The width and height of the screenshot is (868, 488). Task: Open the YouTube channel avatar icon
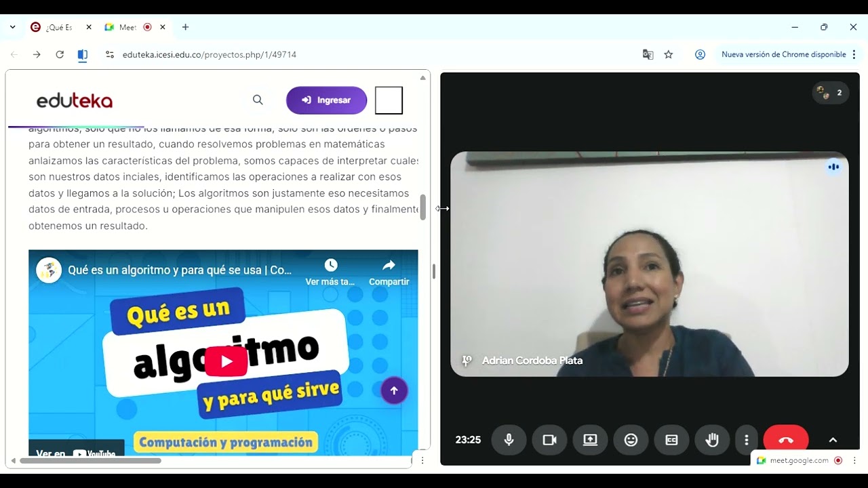click(49, 270)
